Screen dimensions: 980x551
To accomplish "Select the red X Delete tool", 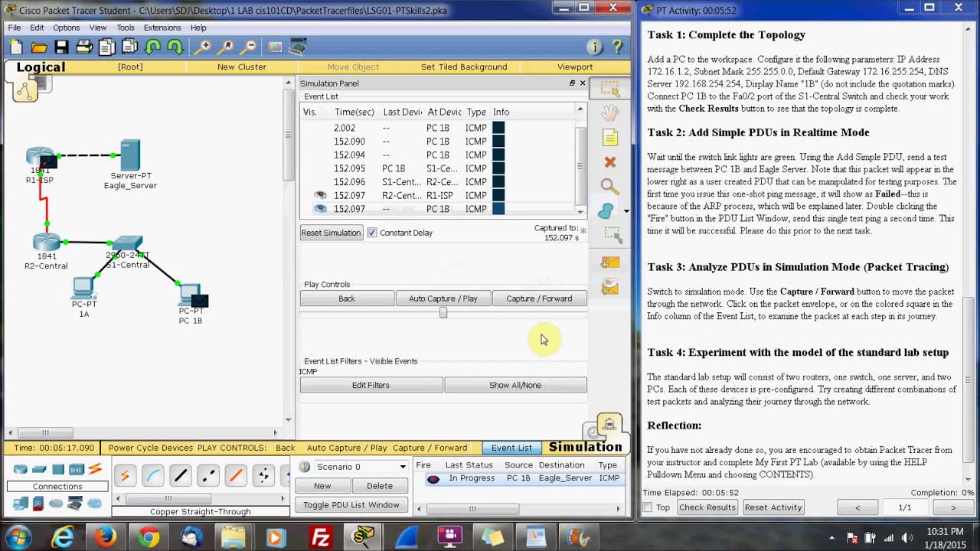I will tap(610, 162).
